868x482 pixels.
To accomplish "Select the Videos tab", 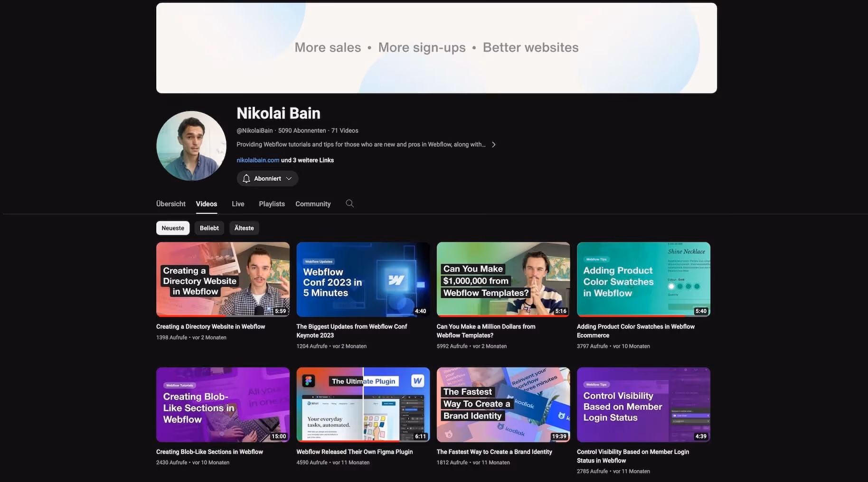I will tap(207, 204).
